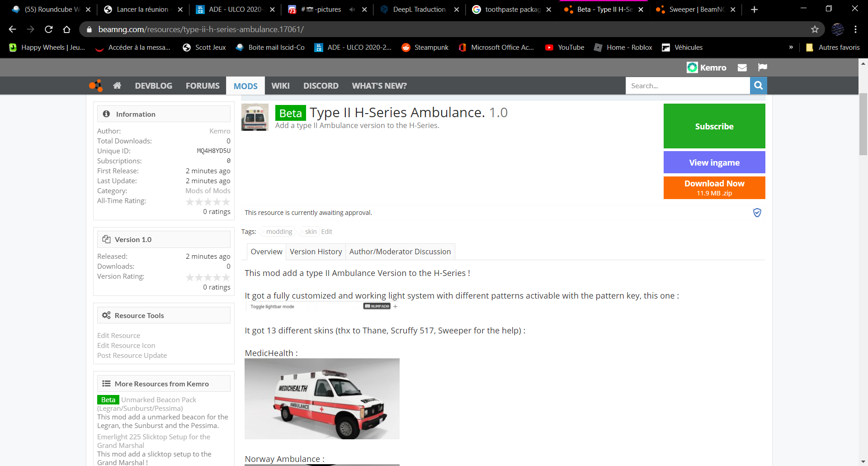Click Download Now button
The height and width of the screenshot is (466, 868).
714,187
